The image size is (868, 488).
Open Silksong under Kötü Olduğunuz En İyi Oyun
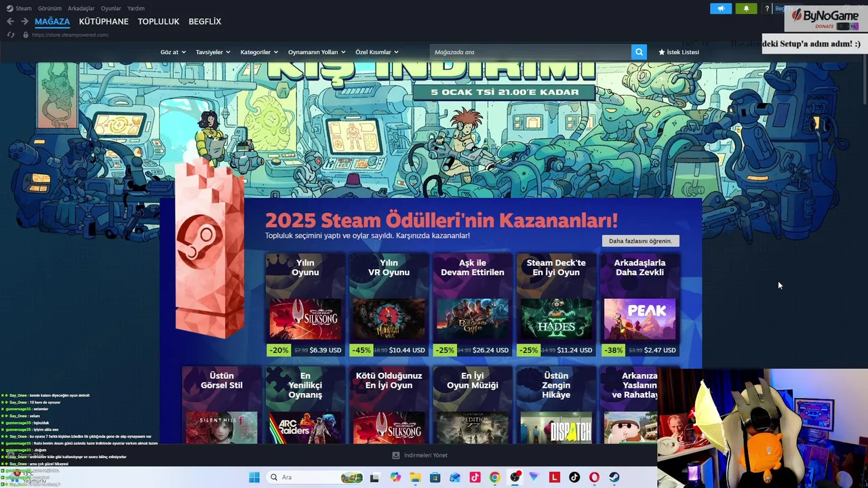tap(389, 428)
